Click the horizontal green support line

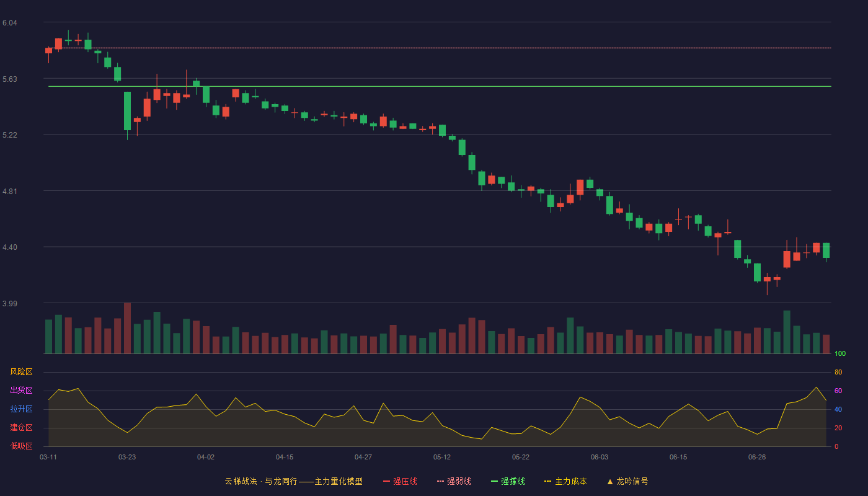pyautogui.click(x=440, y=86)
